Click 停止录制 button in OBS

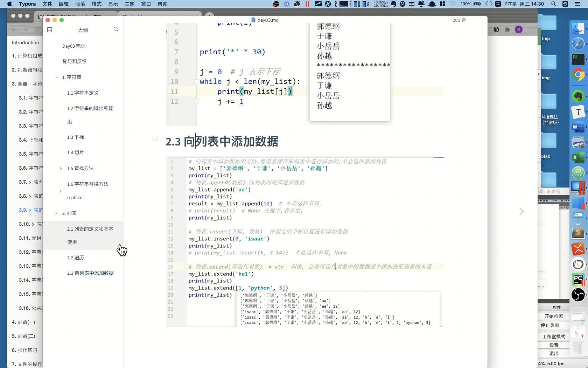tap(554, 325)
